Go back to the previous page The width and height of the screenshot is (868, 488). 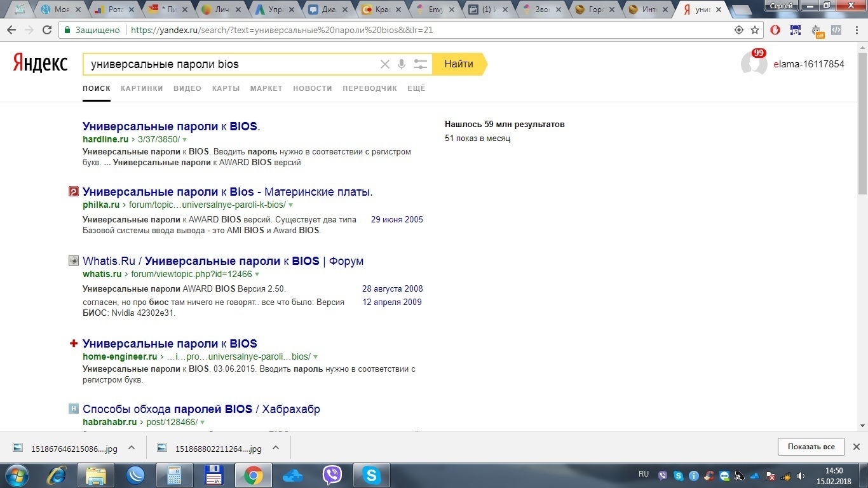pos(11,30)
